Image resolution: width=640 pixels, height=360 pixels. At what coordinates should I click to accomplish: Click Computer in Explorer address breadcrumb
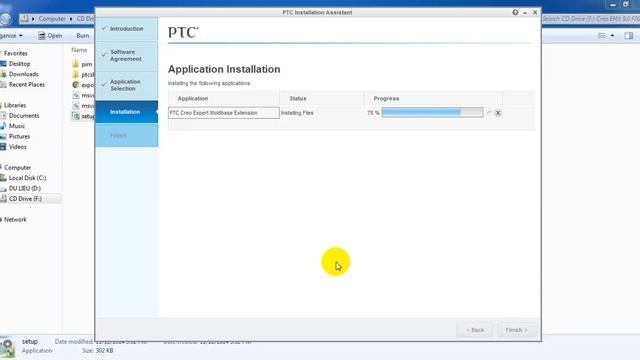coord(52,19)
